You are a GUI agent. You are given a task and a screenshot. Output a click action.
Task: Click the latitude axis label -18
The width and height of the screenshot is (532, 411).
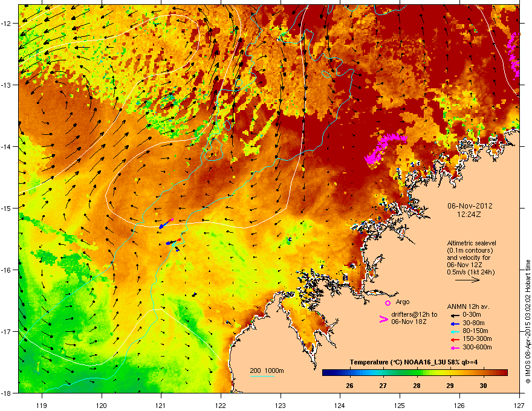pos(6,393)
